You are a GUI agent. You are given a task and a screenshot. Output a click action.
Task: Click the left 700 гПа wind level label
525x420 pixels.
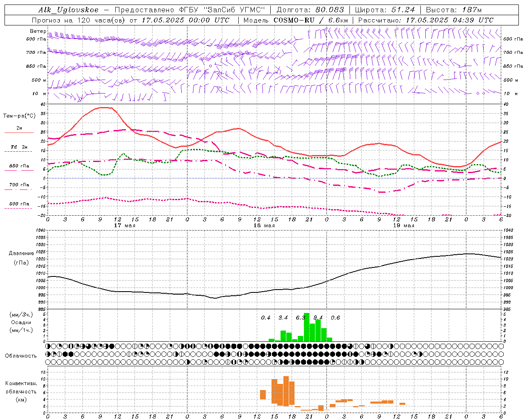[36, 52]
